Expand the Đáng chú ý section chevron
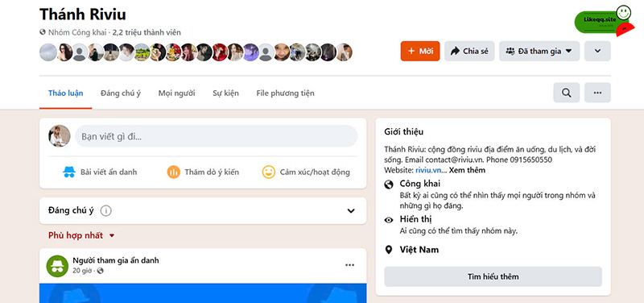 (x=351, y=211)
